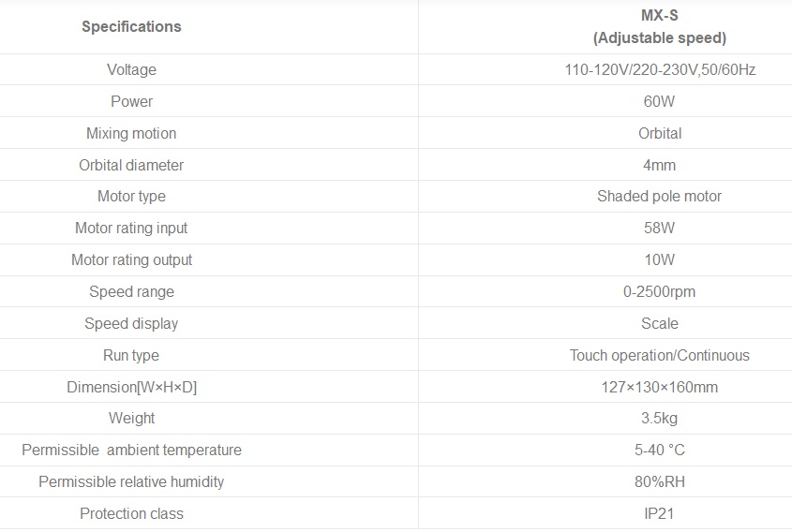Select the 0-2500rpm speed range value
792x532 pixels.
[659, 292]
